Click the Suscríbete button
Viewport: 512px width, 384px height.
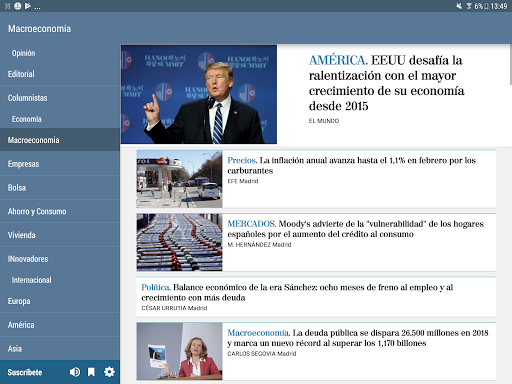point(25,372)
